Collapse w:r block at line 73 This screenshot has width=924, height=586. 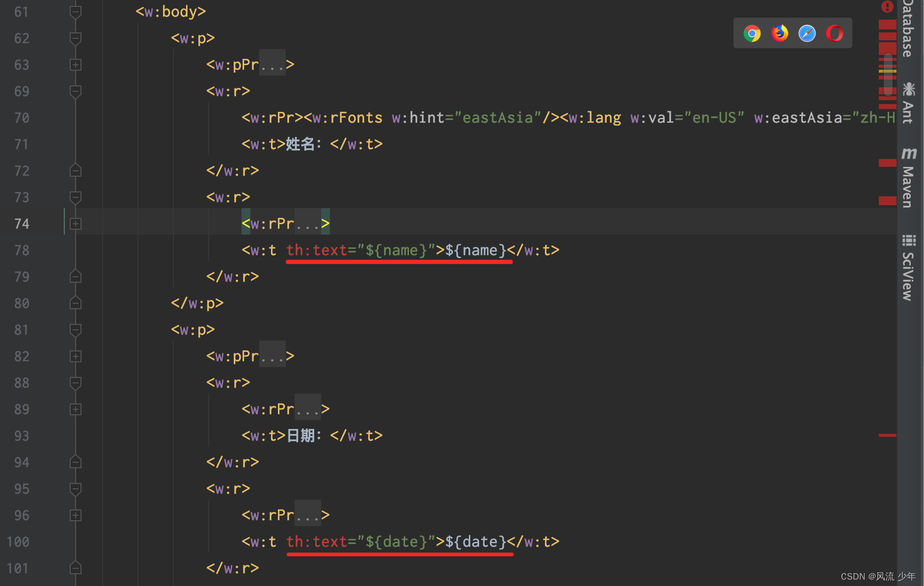pyautogui.click(x=76, y=197)
